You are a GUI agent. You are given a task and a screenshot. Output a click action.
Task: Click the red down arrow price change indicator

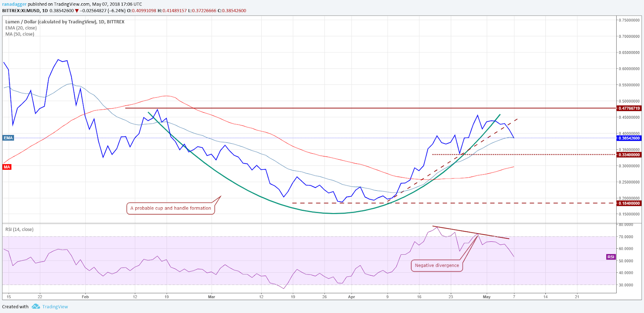(x=77, y=11)
